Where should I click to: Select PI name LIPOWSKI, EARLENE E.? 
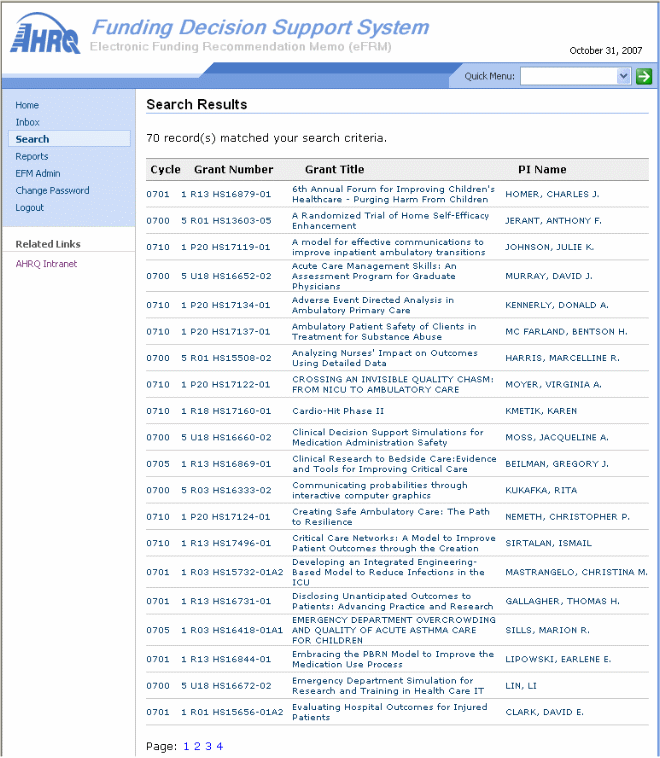click(558, 659)
